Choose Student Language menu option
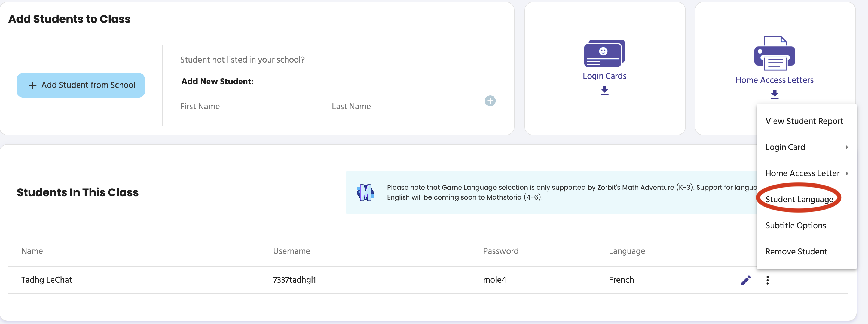 click(799, 199)
